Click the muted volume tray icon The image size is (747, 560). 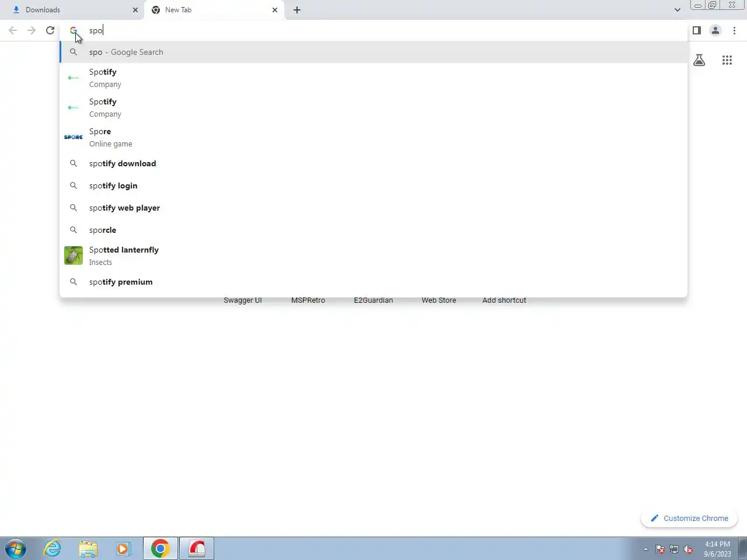pyautogui.click(x=688, y=549)
